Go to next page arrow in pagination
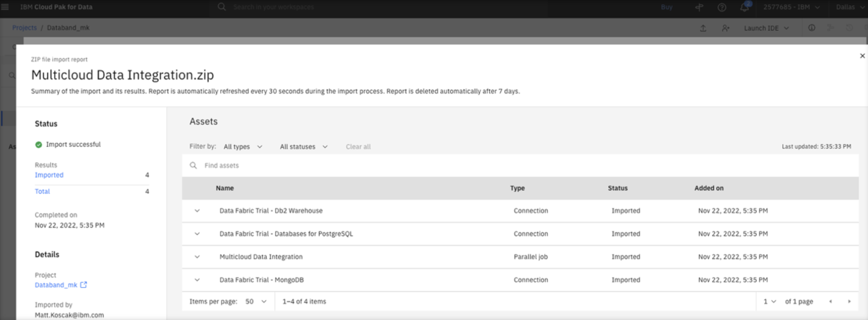The width and height of the screenshot is (868, 320). tap(849, 301)
